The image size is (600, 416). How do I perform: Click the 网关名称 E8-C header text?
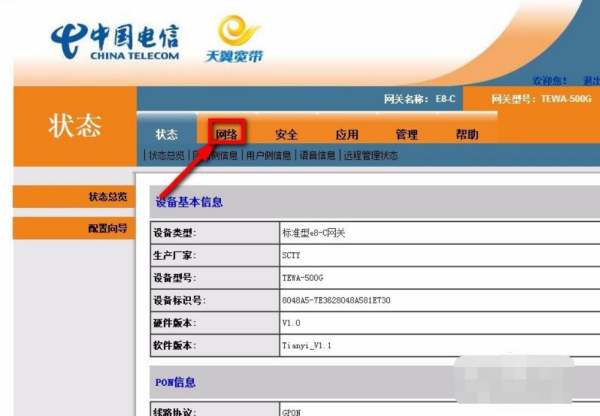point(420,99)
